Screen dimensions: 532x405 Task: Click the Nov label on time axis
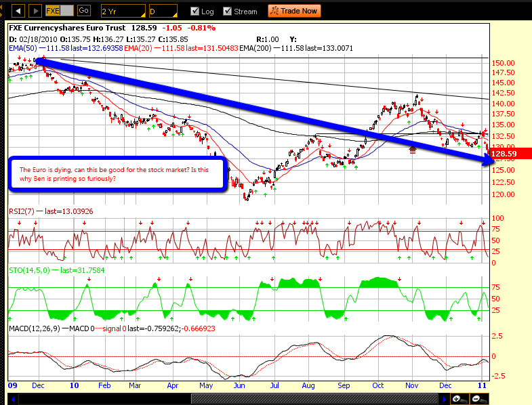tap(411, 385)
